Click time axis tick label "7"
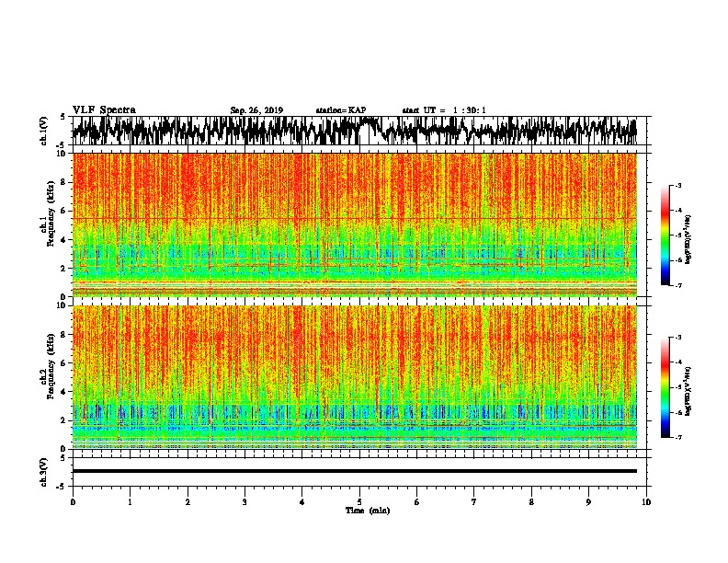Image resolution: width=728 pixels, height=563 pixels. click(x=474, y=502)
